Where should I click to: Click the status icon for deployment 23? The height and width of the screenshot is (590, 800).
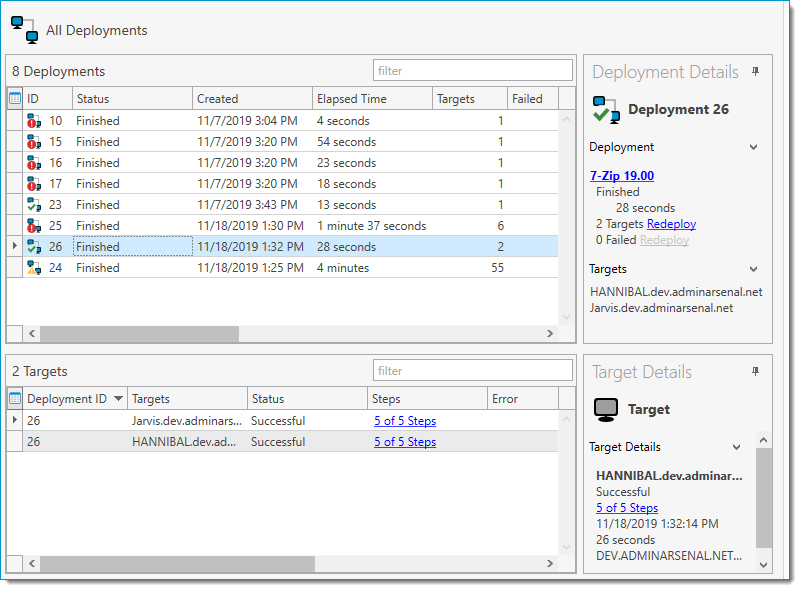tap(34, 205)
